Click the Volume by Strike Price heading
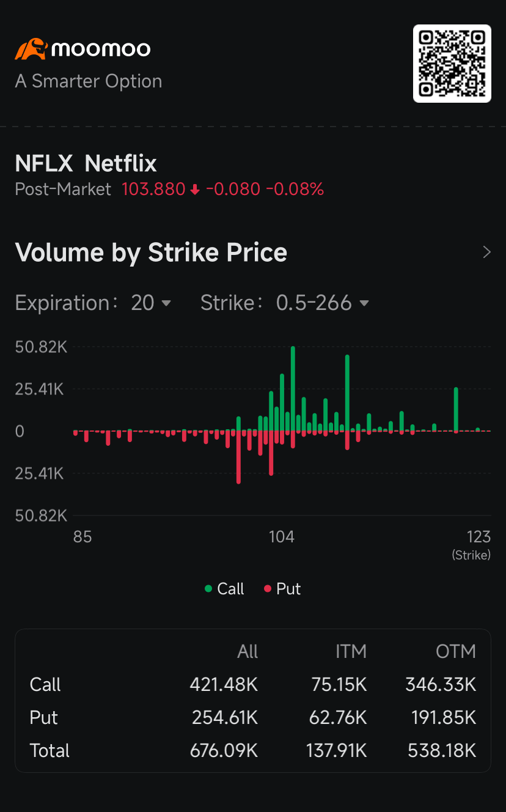506x812 pixels. [x=151, y=253]
